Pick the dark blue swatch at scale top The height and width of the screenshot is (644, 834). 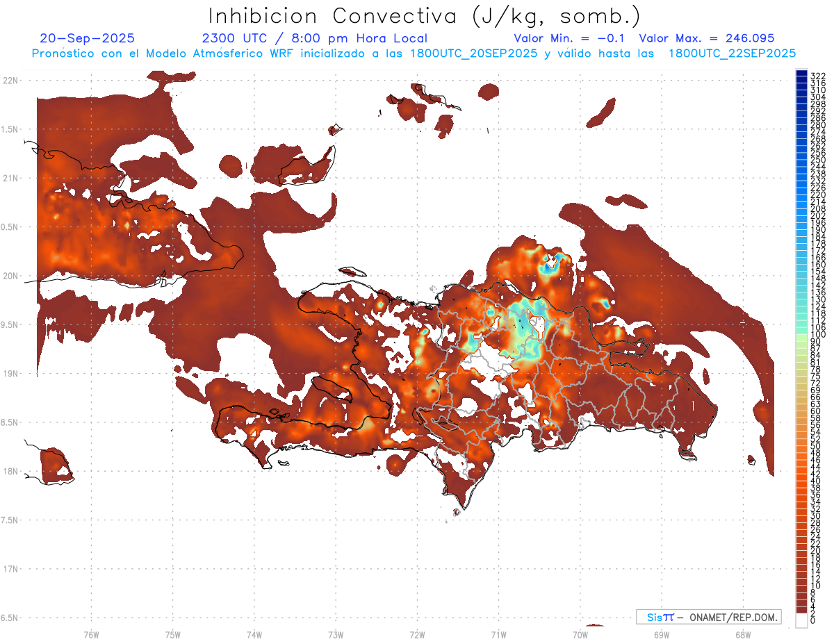click(801, 74)
